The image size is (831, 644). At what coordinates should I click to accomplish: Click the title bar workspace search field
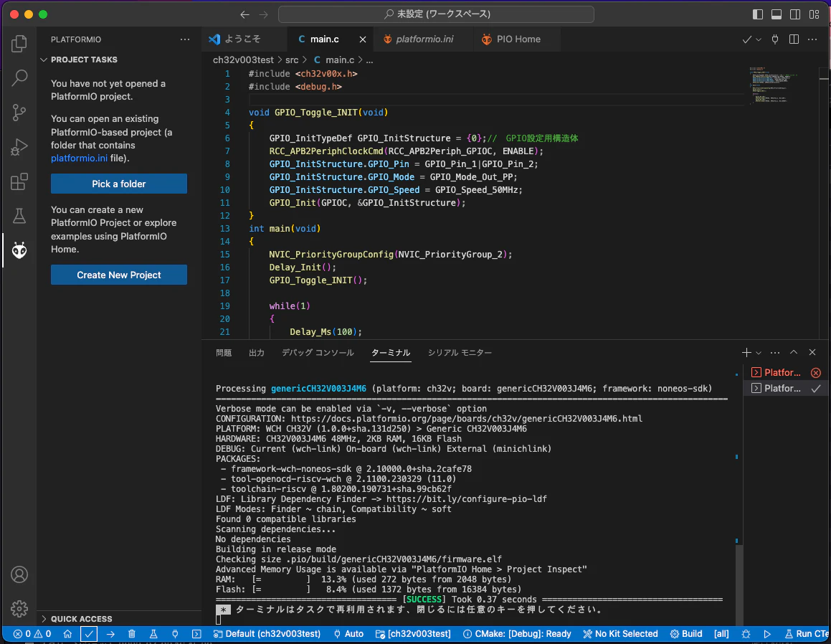pyautogui.click(x=436, y=14)
